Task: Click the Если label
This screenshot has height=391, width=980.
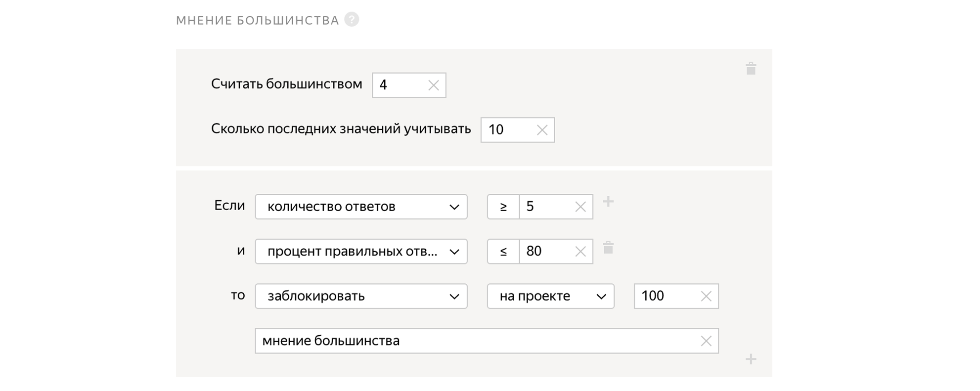Action: tap(229, 206)
